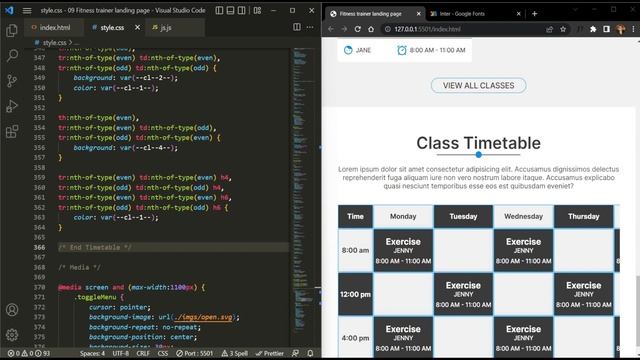Screen dimensions: 640x360
Task: Toggle the bottom panel layout icon
Action: point(230,10)
